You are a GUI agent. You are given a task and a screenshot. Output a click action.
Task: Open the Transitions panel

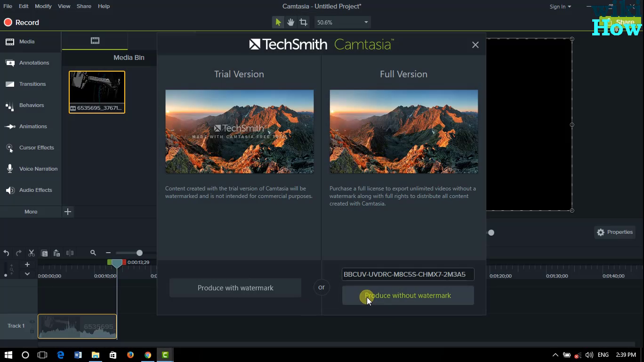point(31,84)
